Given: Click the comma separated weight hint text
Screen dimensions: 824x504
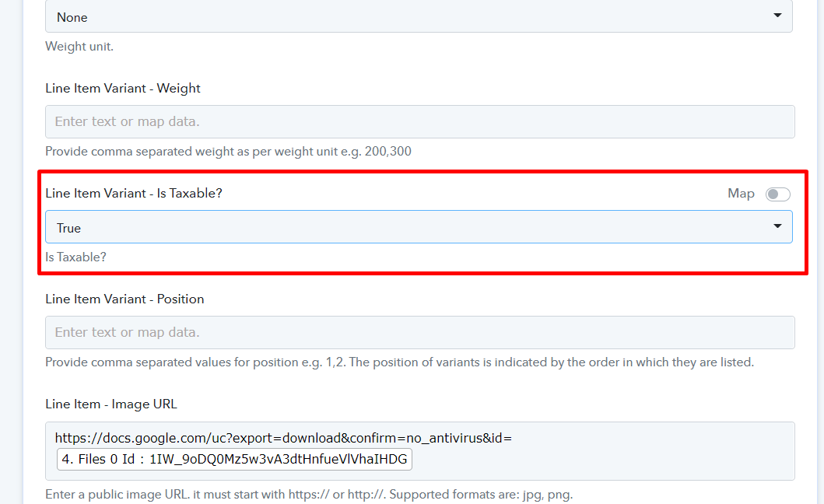Looking at the screenshot, I should pos(228,152).
